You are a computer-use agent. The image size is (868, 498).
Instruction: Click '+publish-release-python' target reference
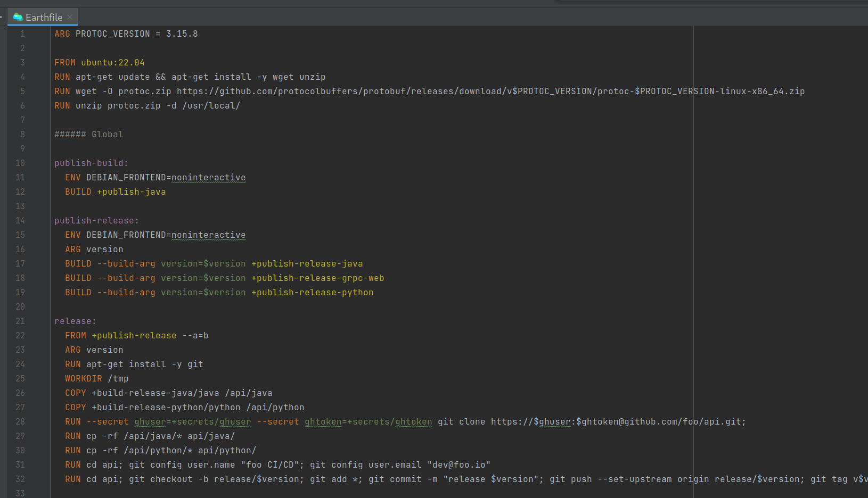313,292
